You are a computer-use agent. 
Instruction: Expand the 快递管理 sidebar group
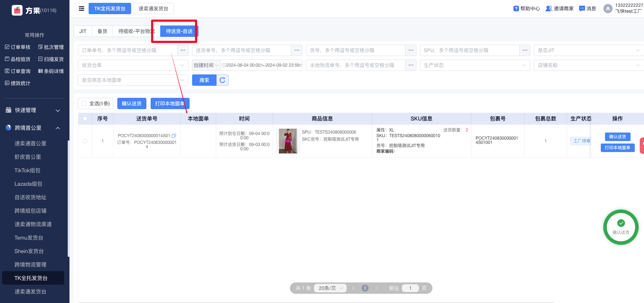(33, 110)
